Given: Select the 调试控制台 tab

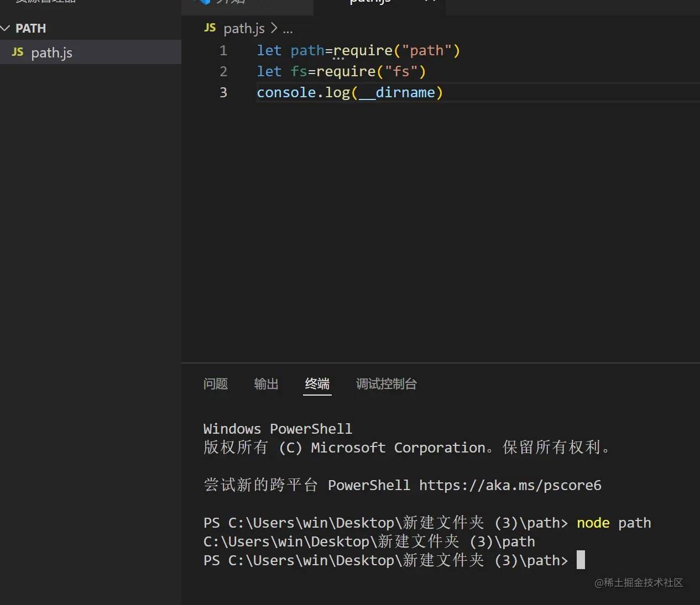Looking at the screenshot, I should (386, 383).
